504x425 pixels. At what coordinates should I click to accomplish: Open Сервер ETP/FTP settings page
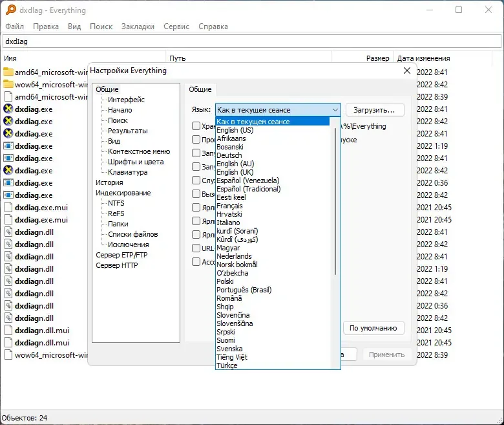coord(121,255)
